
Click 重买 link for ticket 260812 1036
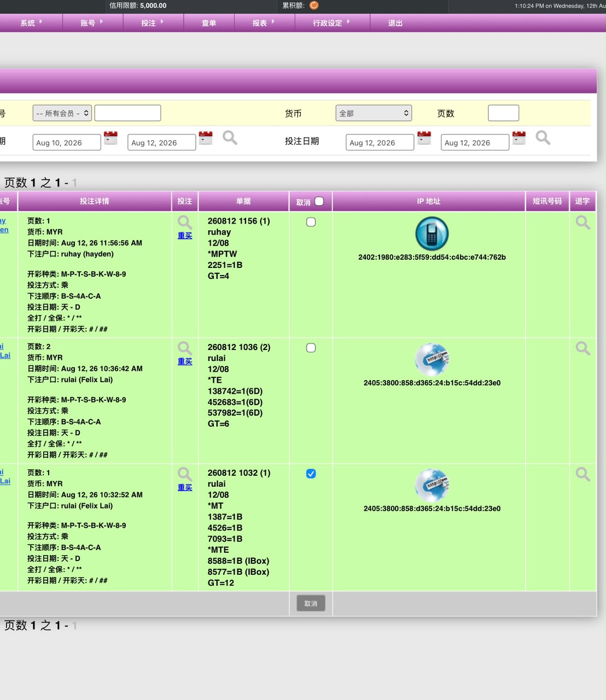(185, 361)
